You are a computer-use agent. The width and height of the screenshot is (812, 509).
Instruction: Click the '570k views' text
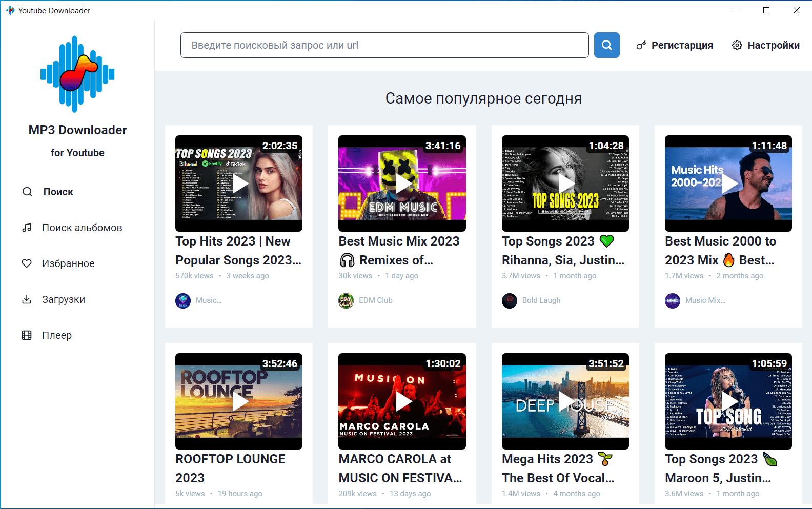pos(194,276)
